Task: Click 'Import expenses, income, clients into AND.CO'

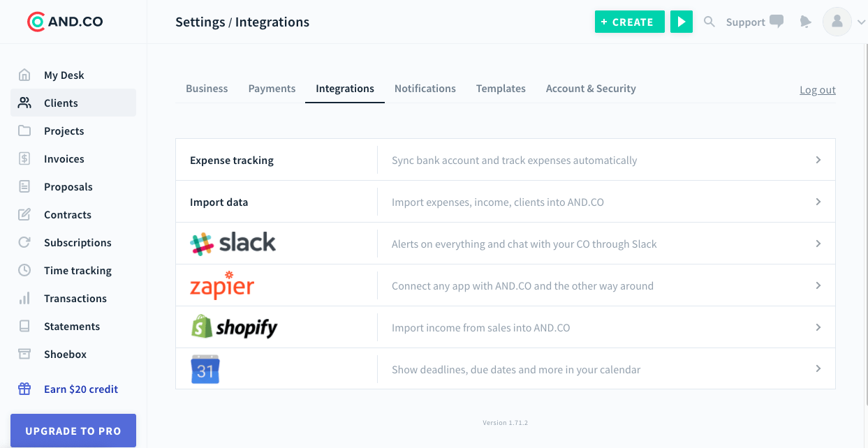Action: pos(498,202)
